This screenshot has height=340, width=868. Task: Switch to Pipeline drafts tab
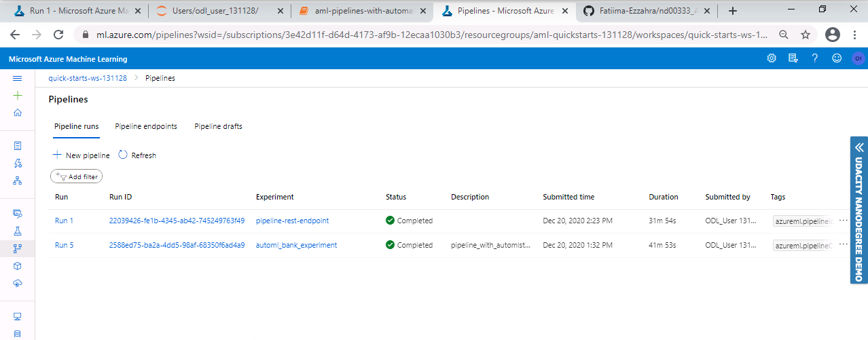click(218, 126)
